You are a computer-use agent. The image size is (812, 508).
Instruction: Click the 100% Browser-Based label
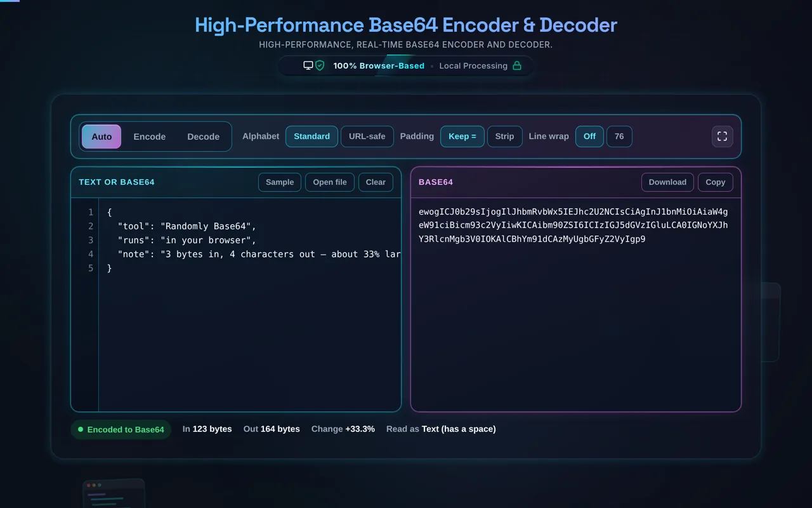click(379, 65)
